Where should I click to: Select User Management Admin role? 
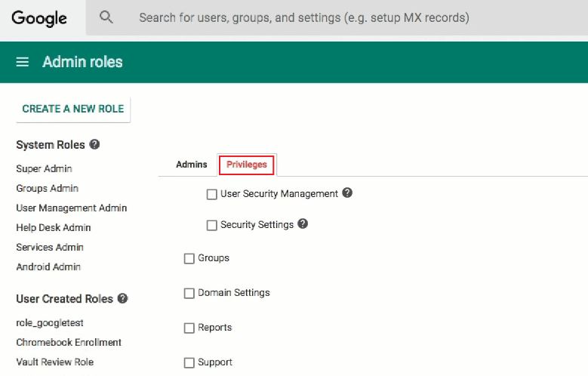point(71,208)
